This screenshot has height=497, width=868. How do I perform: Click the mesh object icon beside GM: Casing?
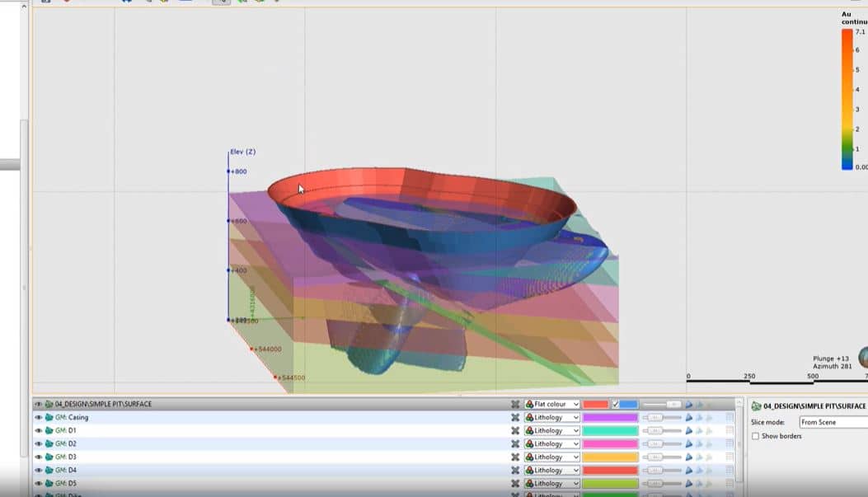(49, 418)
